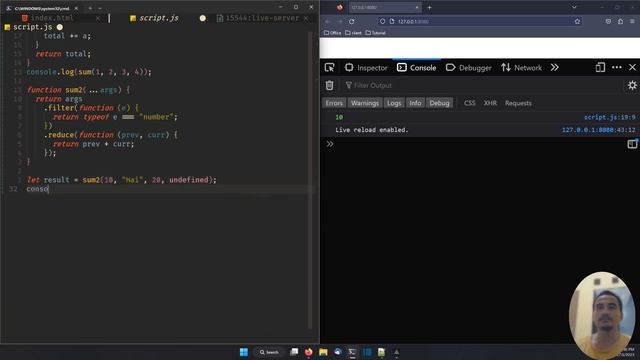640x360 pixels.
Task: Click the function sum2 declaration line
Action: click(x=78, y=90)
